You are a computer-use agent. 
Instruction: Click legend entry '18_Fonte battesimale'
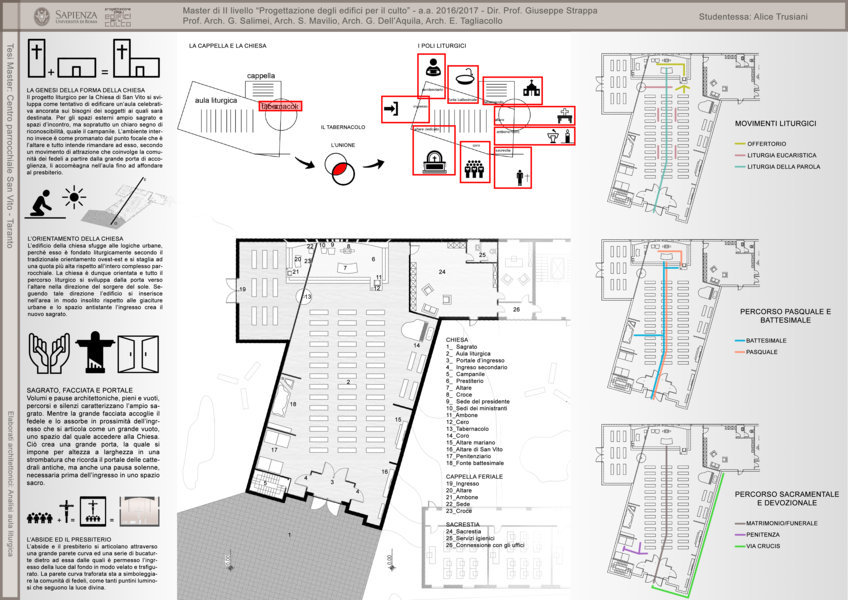[475, 463]
